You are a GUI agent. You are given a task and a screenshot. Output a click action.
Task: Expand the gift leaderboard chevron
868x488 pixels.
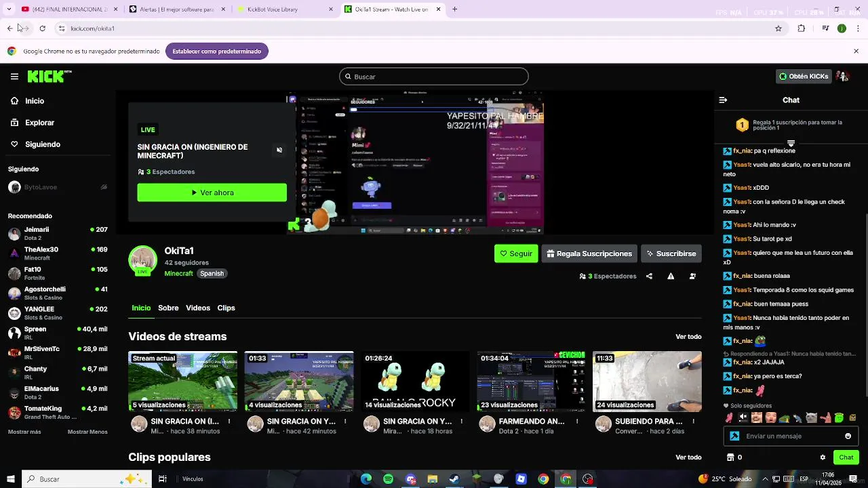pyautogui.click(x=791, y=144)
